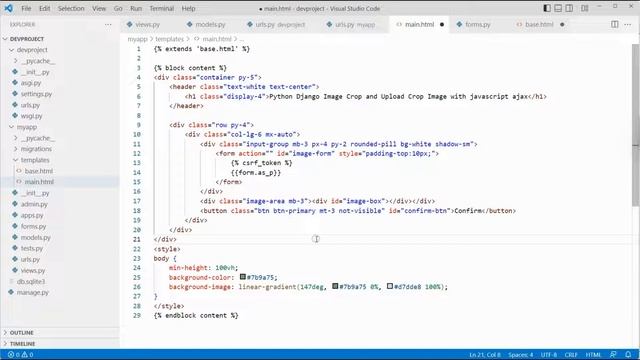
Task: Open the View menu
Action: click(x=99, y=8)
